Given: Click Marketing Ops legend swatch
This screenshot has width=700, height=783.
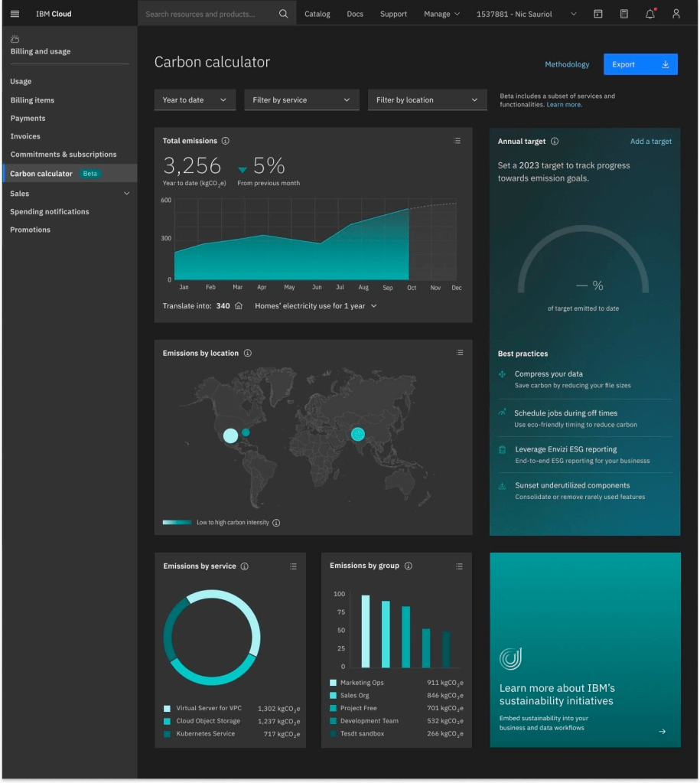Looking at the screenshot, I should (x=333, y=683).
